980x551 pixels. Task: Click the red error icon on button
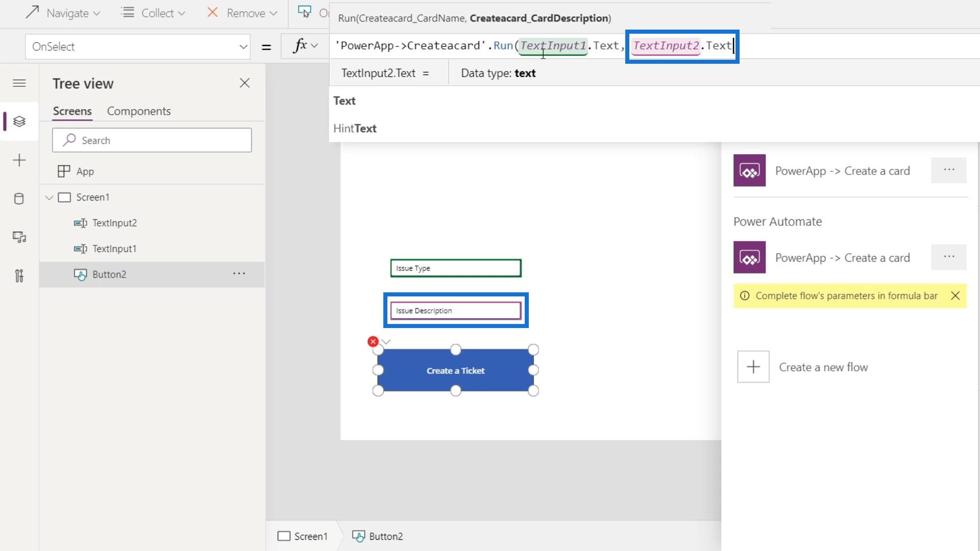coord(373,341)
